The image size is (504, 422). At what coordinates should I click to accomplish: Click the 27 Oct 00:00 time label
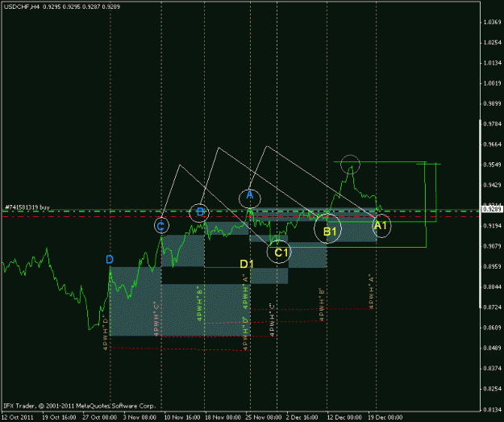(100, 417)
